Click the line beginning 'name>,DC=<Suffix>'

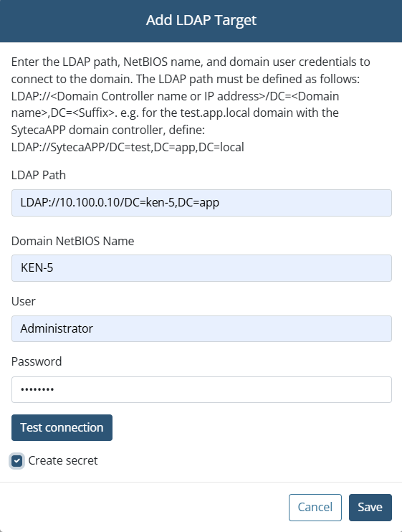[x=176, y=113]
